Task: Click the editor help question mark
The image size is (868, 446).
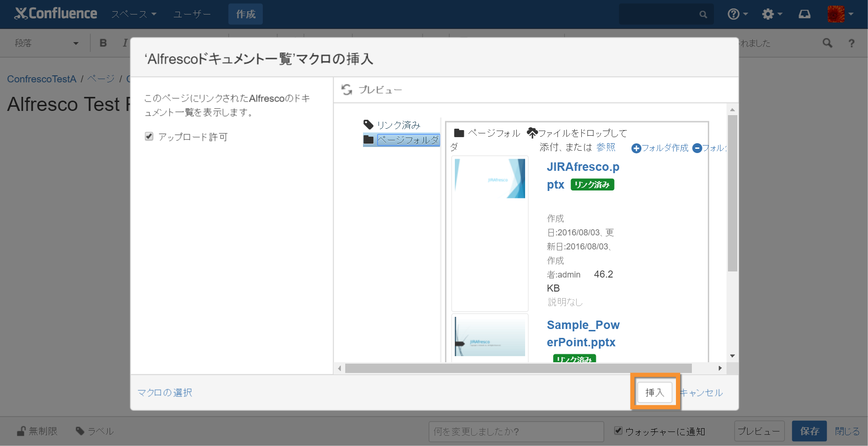Action: pyautogui.click(x=852, y=43)
